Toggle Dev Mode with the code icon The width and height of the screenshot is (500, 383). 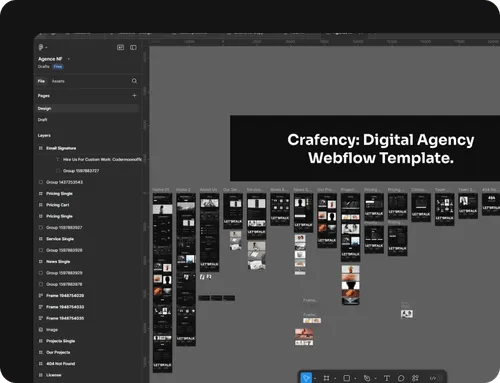pyautogui.click(x=433, y=378)
